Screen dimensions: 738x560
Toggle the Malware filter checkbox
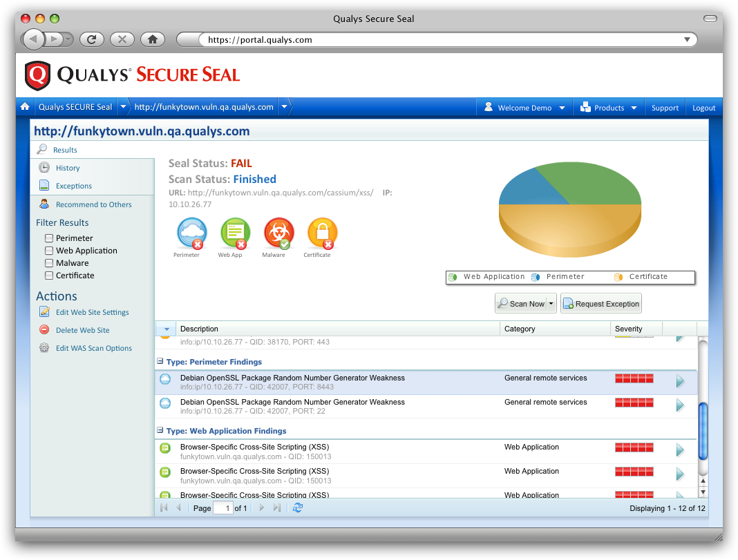[x=48, y=262]
